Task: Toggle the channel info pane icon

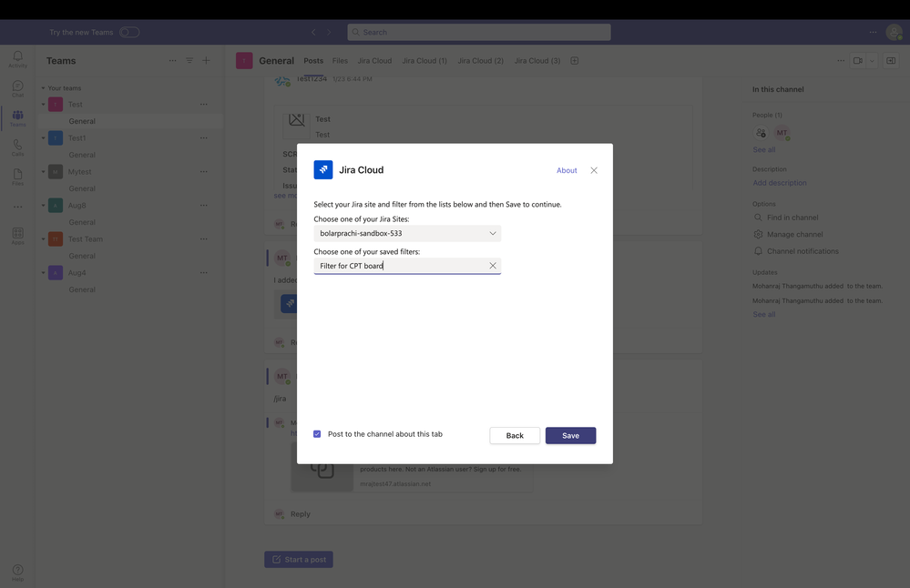Action: [891, 60]
